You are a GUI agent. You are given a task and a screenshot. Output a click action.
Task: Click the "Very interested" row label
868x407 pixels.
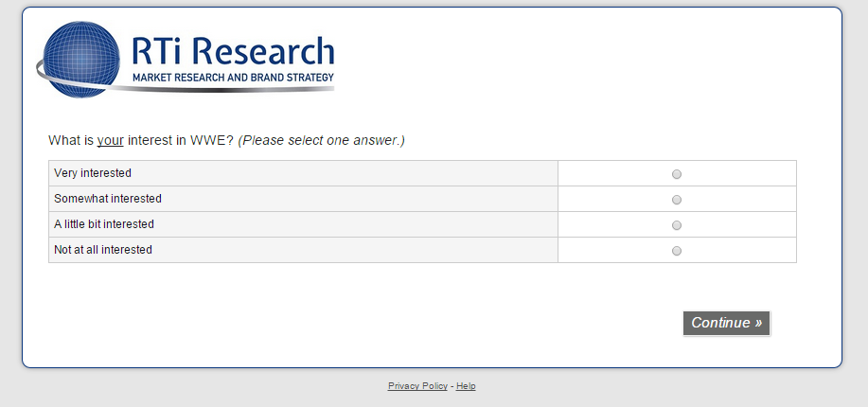tap(93, 173)
